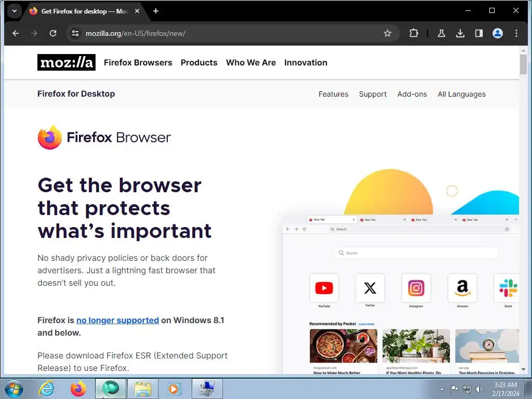
Task: Click the Support link
Action: tap(373, 94)
